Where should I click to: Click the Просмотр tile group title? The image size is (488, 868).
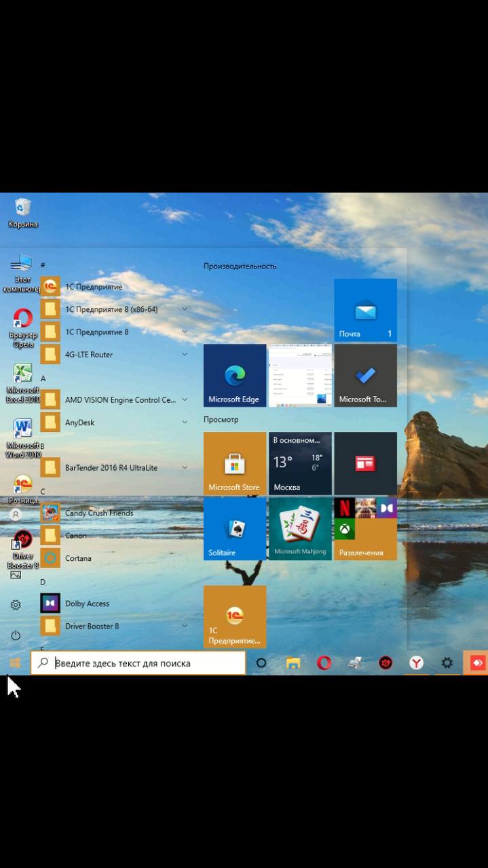coord(221,420)
